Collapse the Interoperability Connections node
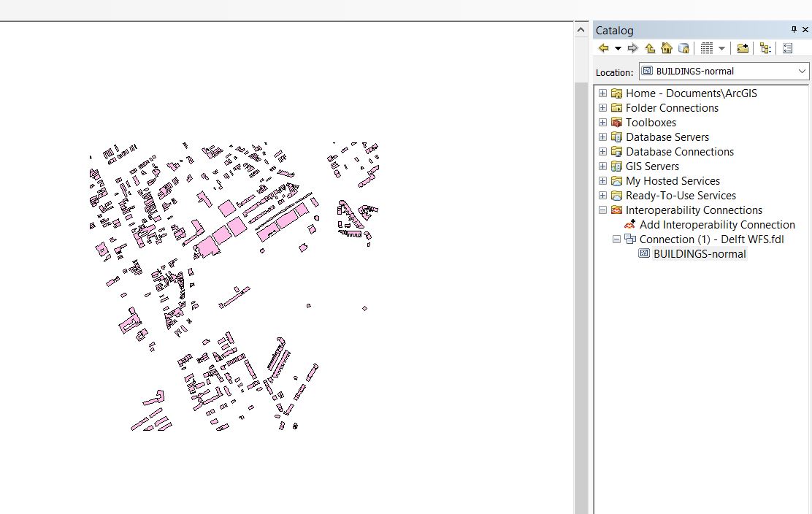Viewport: 812px width, 514px height. [x=602, y=210]
